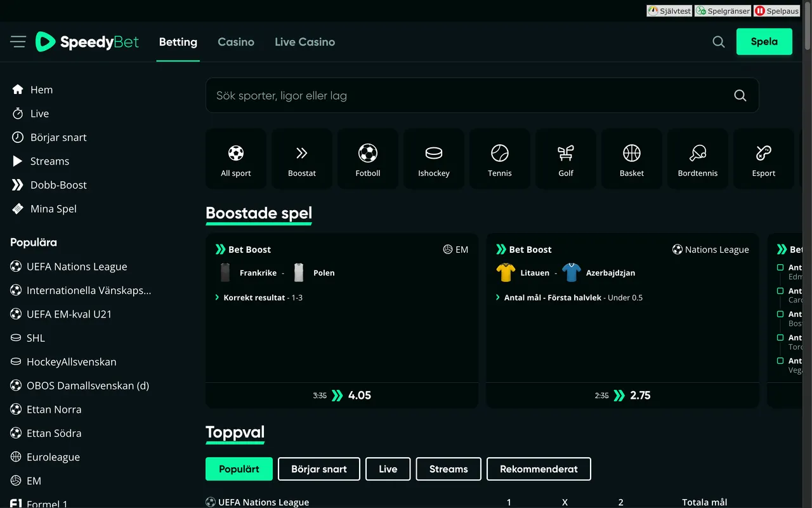Screen dimensions: 812x508
Task: Select the Tennis category tile
Action: [500, 159]
